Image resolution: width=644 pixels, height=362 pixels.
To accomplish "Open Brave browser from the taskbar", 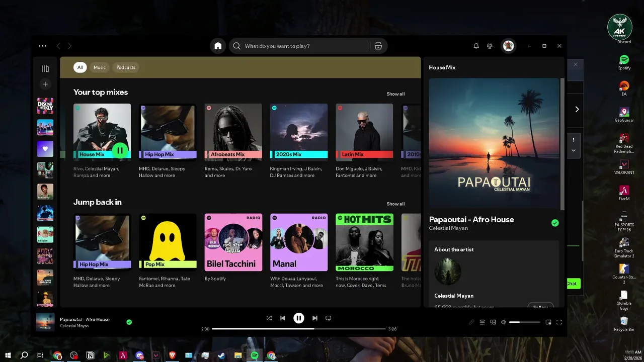I will tap(172, 355).
